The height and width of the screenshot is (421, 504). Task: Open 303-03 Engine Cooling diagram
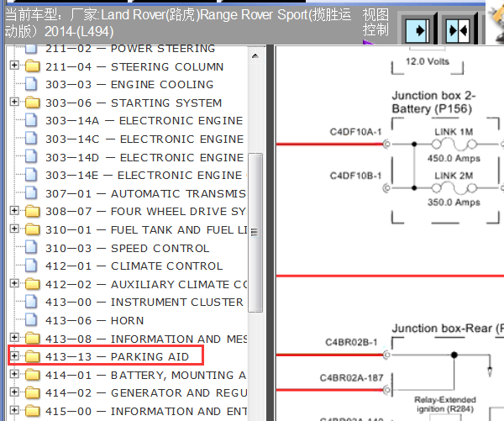(x=129, y=85)
